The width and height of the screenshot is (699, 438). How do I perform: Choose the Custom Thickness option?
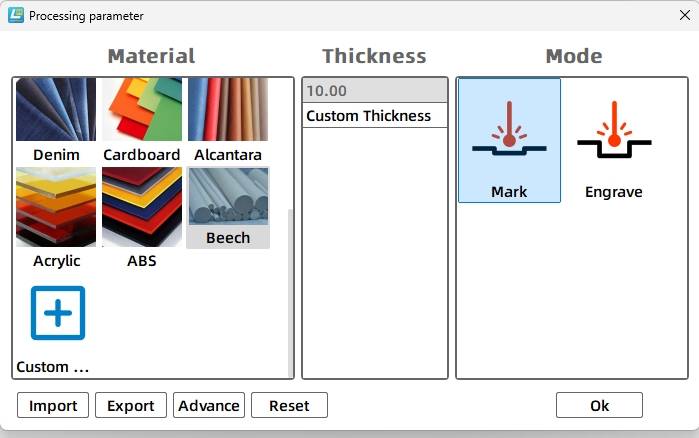(369, 116)
